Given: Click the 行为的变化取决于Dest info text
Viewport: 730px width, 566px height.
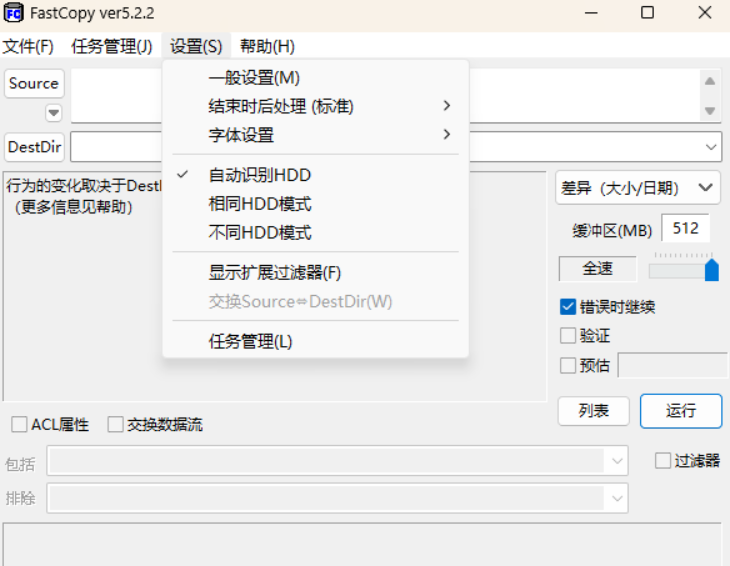Looking at the screenshot, I should click(84, 186).
